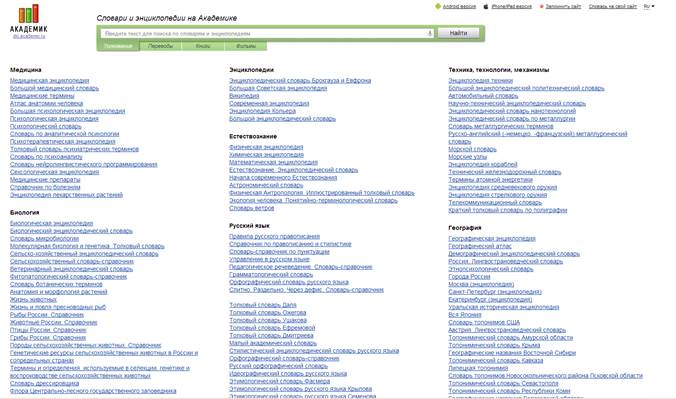
Task: Open Автомобильный словарь link
Action: pos(483,96)
